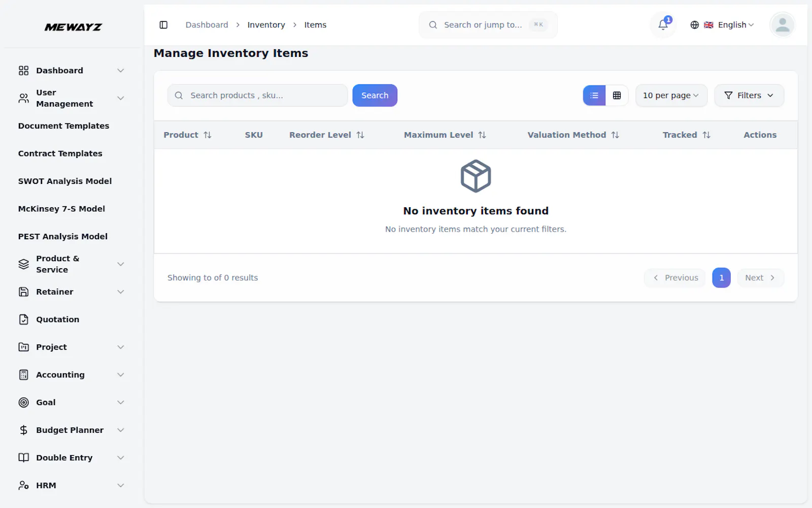
Task: Click the Double Entry book icon
Action: tap(23, 458)
